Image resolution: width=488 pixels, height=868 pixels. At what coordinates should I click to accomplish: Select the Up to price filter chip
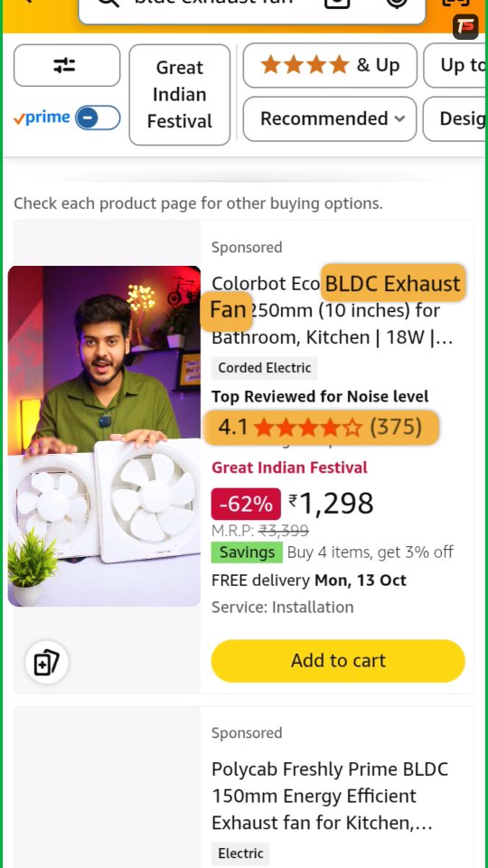(455, 65)
